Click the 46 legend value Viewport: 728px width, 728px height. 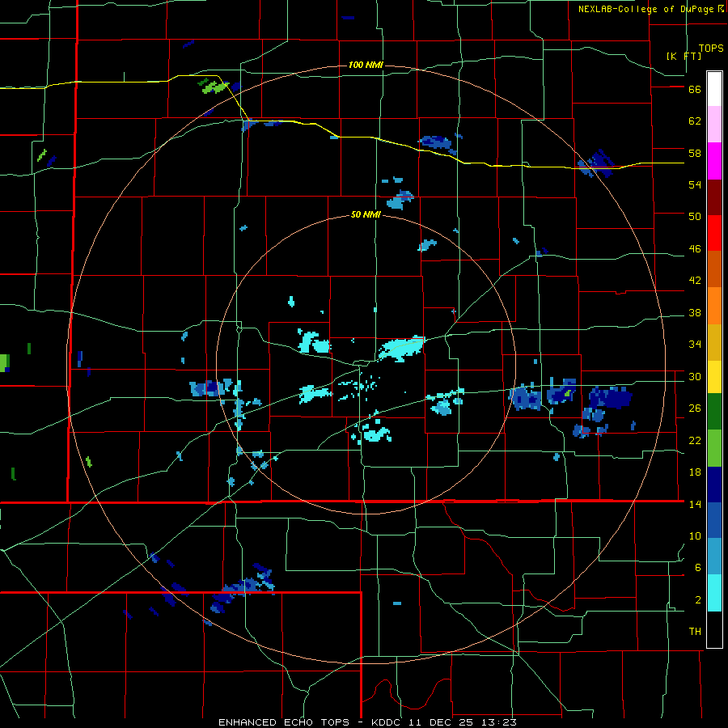[695, 249]
